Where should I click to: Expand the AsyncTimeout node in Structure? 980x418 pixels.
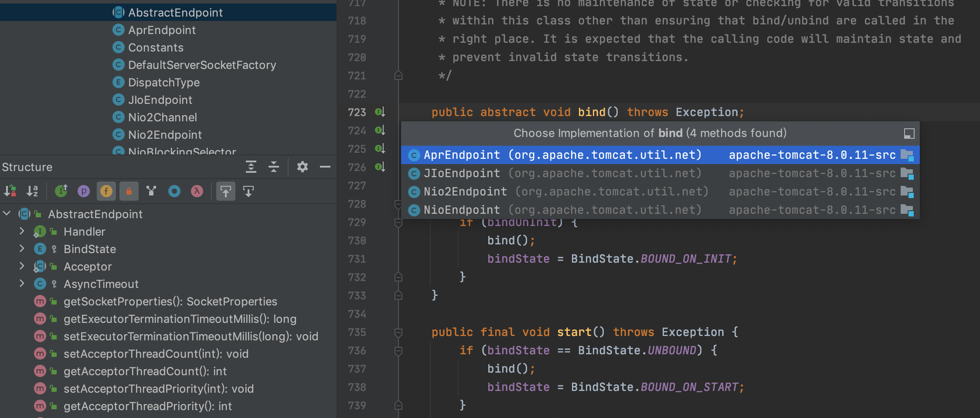point(22,284)
